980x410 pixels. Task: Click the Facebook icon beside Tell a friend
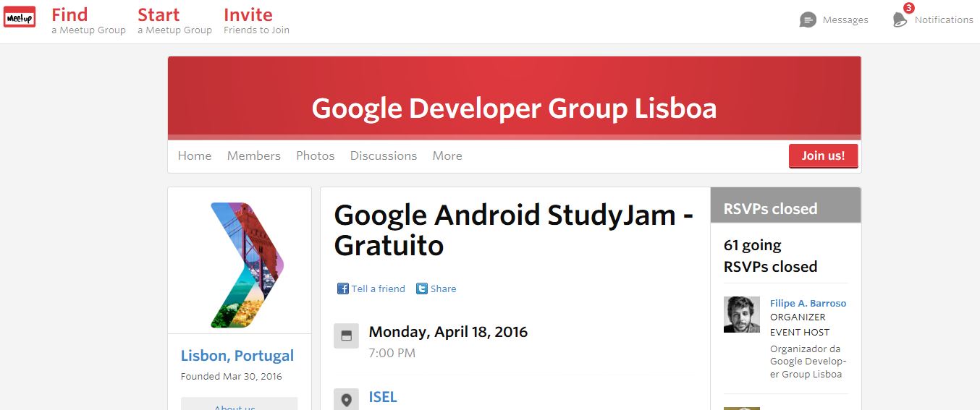[343, 289]
